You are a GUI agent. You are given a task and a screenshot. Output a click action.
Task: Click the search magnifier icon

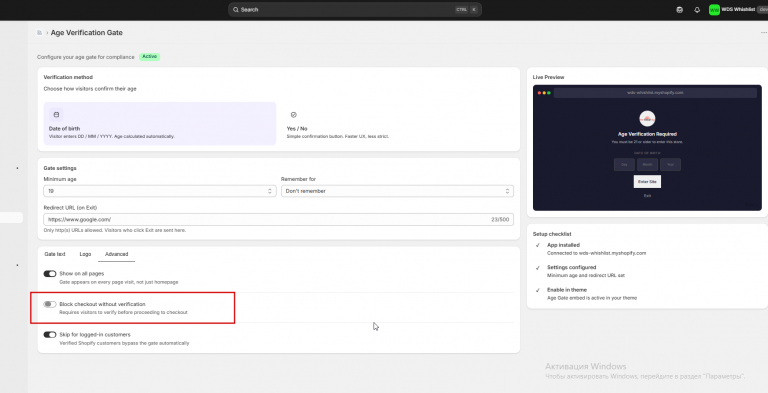(x=236, y=10)
